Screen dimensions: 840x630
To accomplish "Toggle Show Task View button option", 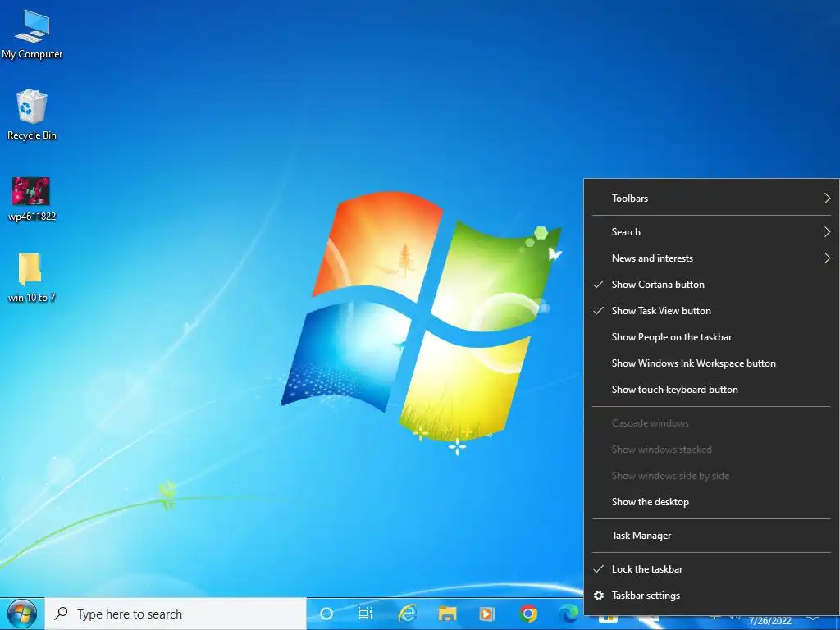I will click(x=711, y=311).
